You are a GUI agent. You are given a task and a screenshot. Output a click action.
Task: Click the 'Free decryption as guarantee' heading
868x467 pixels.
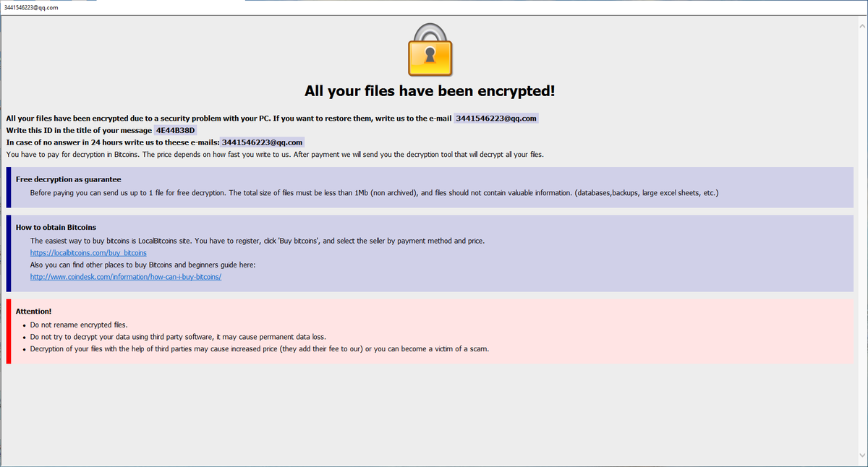(x=68, y=179)
